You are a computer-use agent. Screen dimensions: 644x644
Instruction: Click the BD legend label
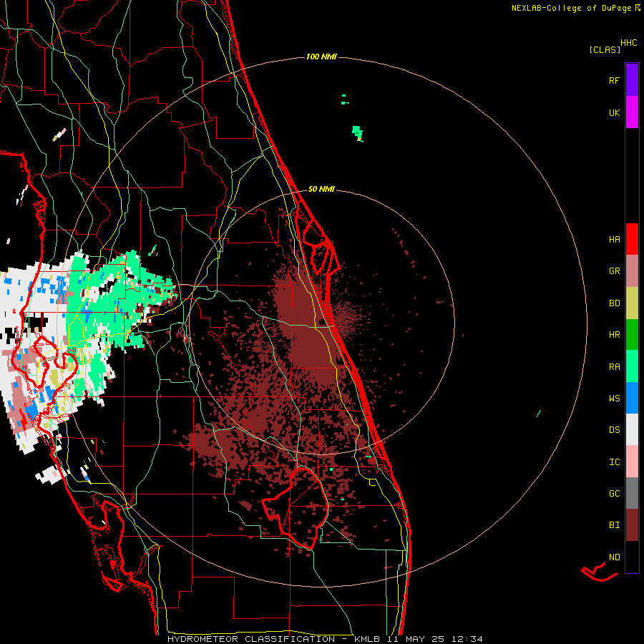pos(614,303)
